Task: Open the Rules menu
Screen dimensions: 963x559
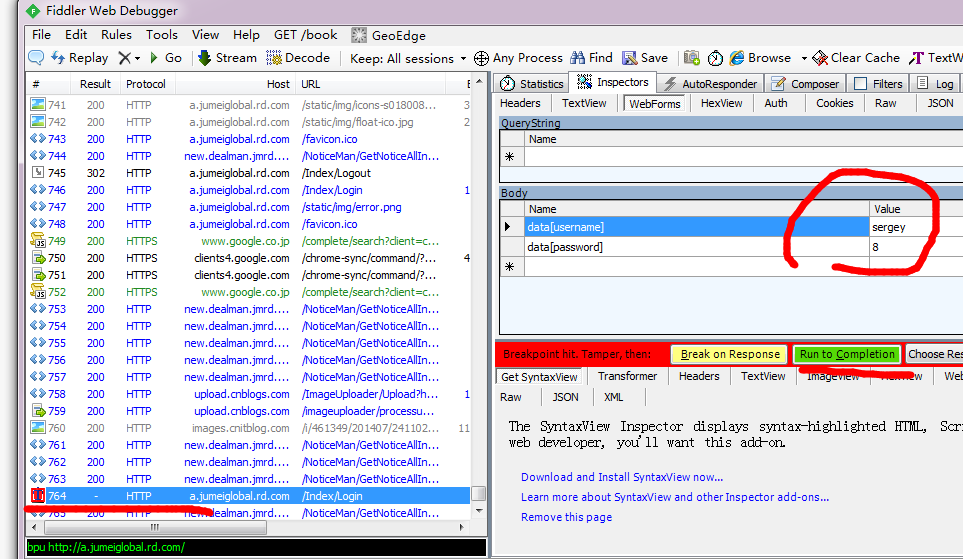Action: [116, 35]
